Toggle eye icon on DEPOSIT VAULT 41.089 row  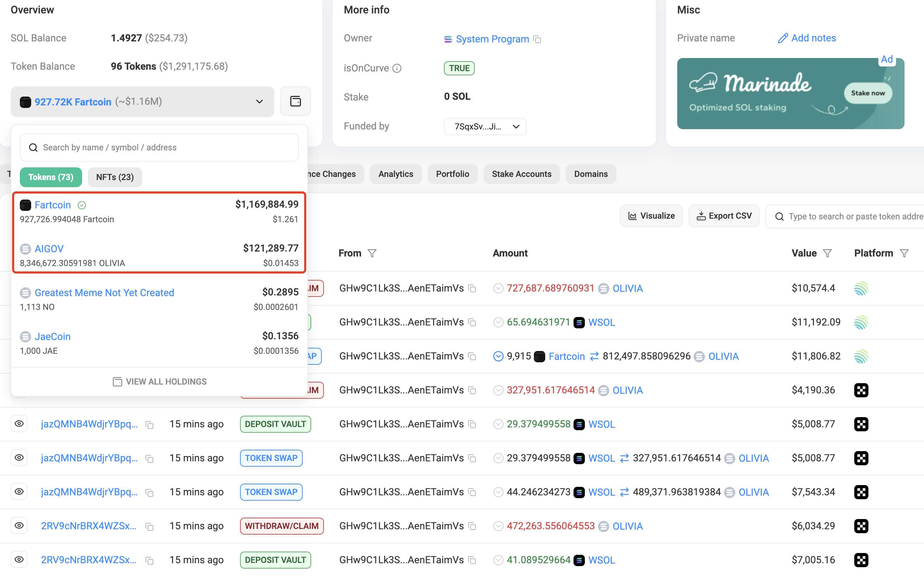[19, 559]
